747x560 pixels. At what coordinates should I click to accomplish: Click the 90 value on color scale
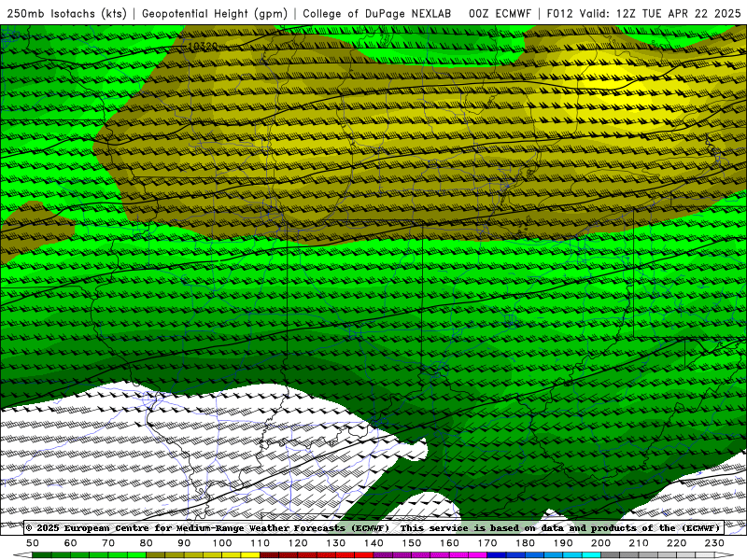click(x=184, y=543)
